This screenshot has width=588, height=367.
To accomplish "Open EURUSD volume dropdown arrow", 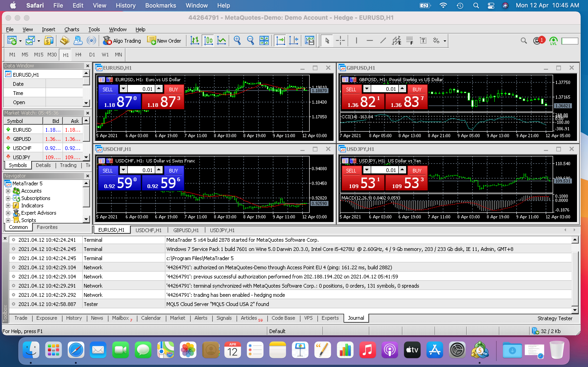I will pyautogui.click(x=123, y=89).
